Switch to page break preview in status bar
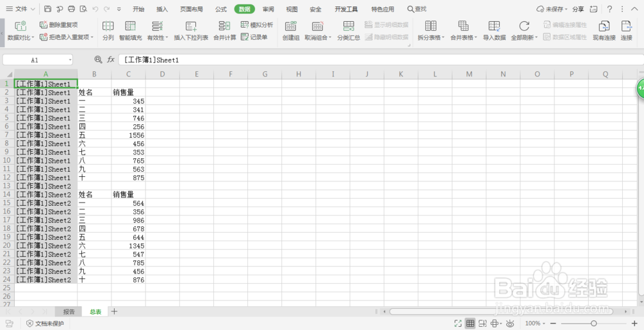The width and height of the screenshot is (644, 330). (x=482, y=324)
